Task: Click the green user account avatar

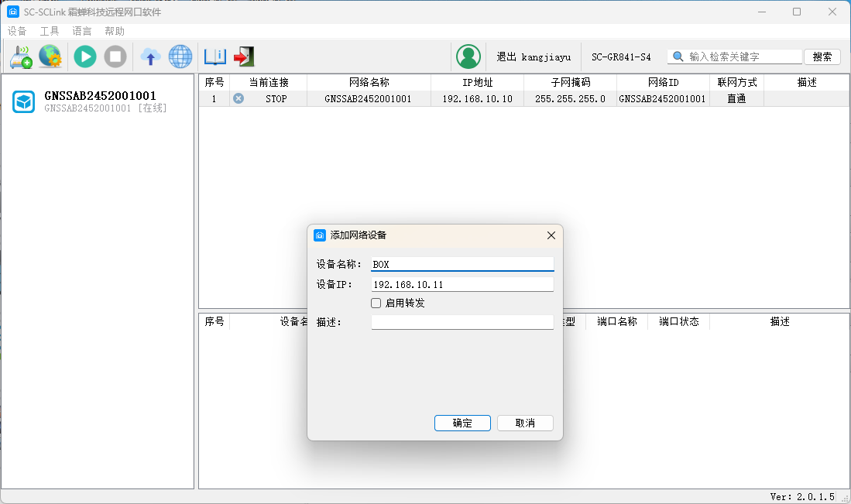Action: tap(468, 57)
